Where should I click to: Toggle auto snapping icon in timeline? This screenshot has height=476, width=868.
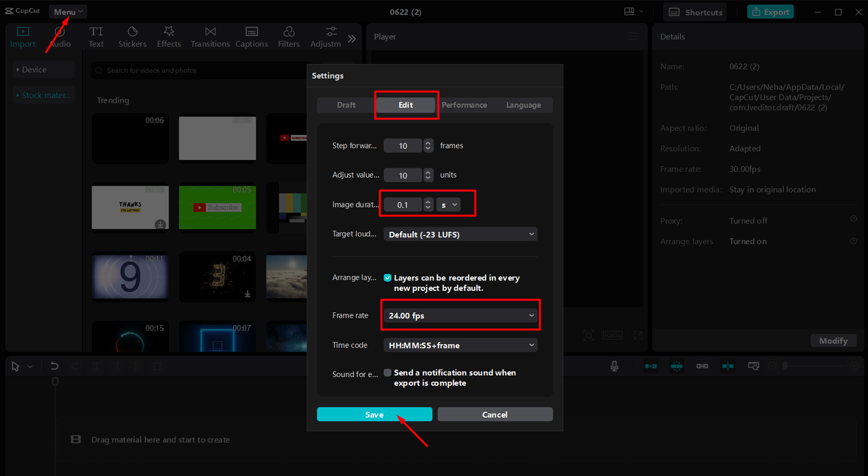[x=677, y=366]
